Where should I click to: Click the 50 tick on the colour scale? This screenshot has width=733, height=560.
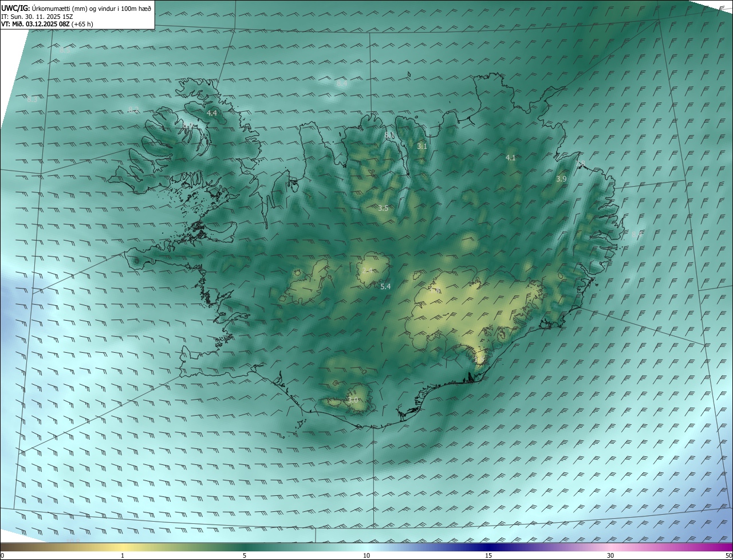pyautogui.click(x=728, y=555)
